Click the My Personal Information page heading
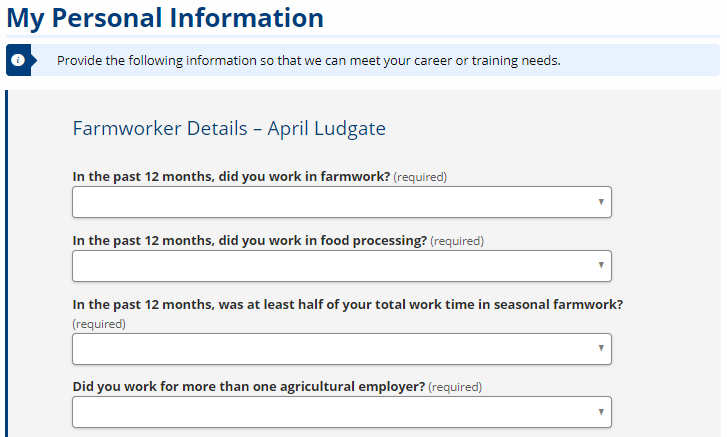727x437 pixels. (x=165, y=19)
